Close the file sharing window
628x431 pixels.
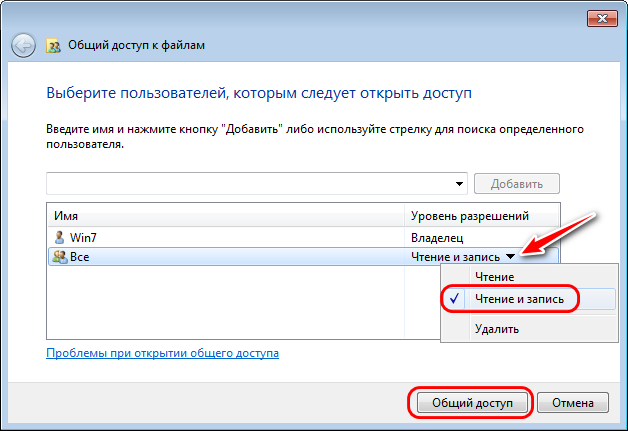click(x=602, y=18)
